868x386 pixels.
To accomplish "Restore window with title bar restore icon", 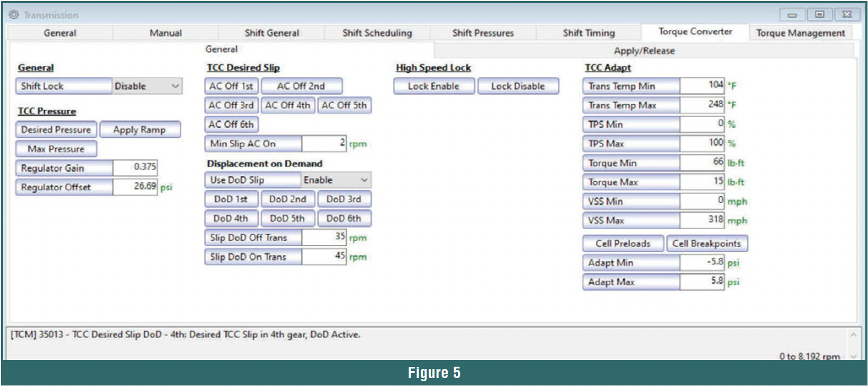I will point(820,14).
